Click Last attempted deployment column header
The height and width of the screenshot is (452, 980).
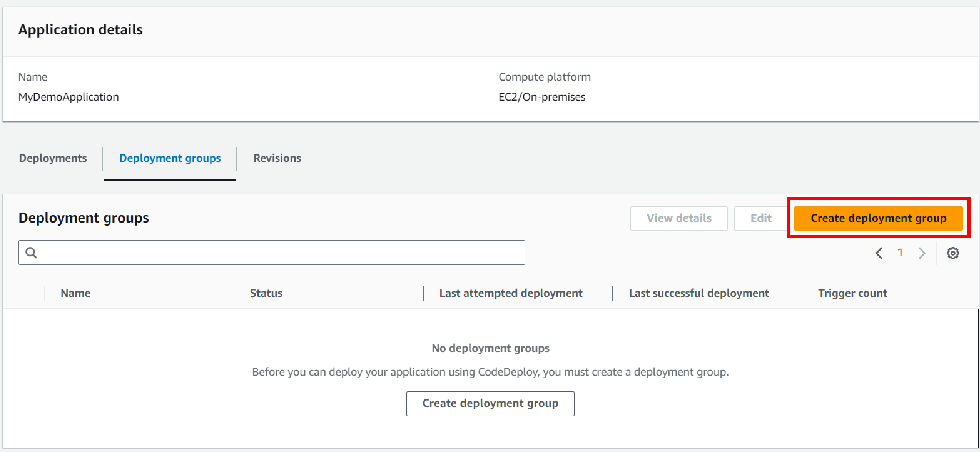[510, 294]
